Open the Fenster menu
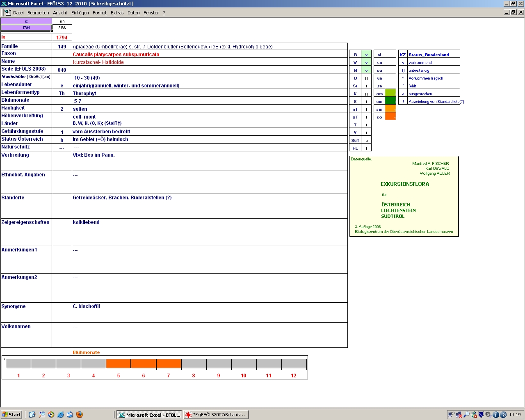Viewport: 525px width, 420px height. [x=151, y=13]
